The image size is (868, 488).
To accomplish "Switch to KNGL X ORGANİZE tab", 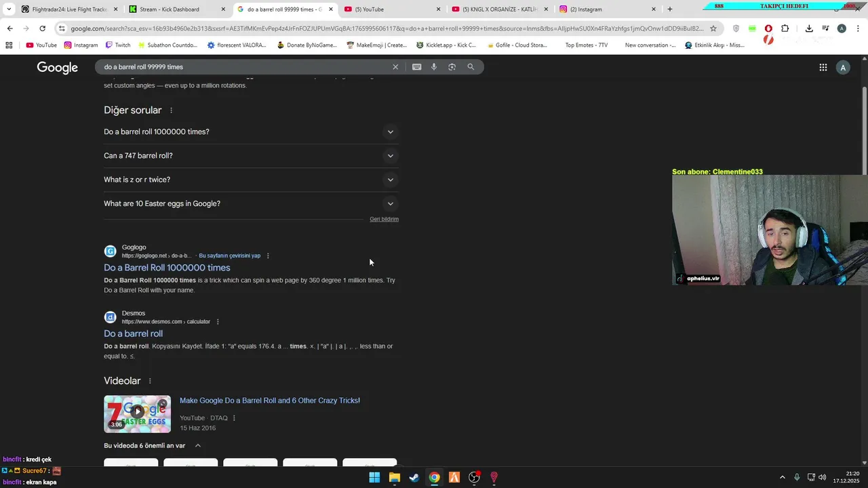I will 500,9.
